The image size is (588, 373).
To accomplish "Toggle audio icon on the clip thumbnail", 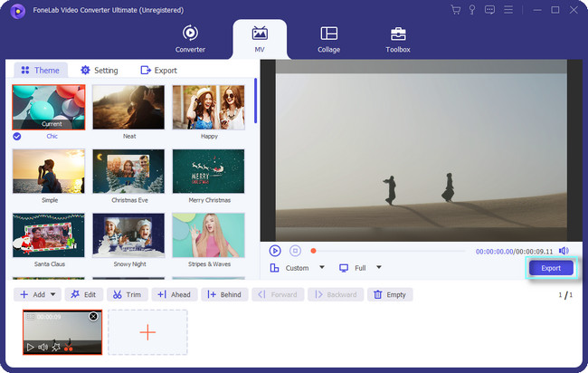I will [x=43, y=348].
